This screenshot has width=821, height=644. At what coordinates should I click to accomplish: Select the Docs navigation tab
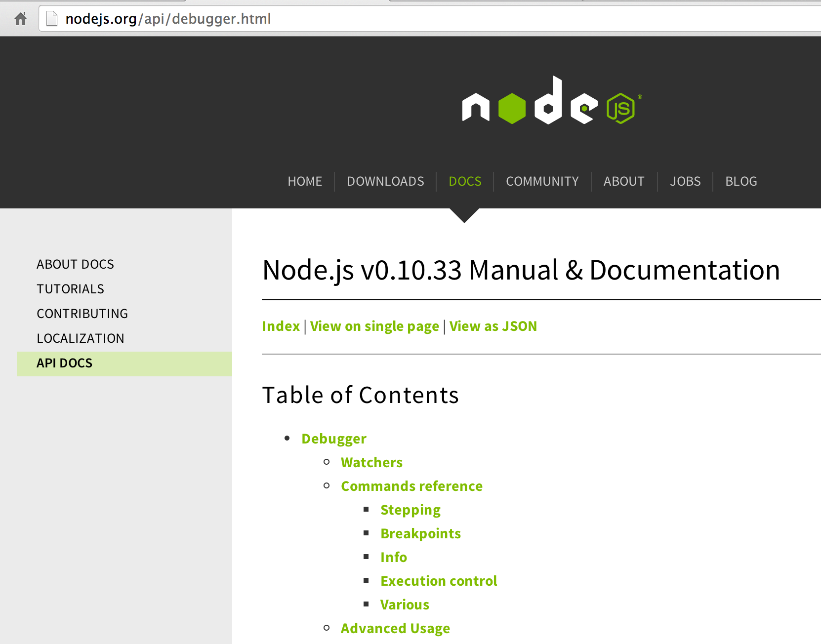(x=465, y=181)
